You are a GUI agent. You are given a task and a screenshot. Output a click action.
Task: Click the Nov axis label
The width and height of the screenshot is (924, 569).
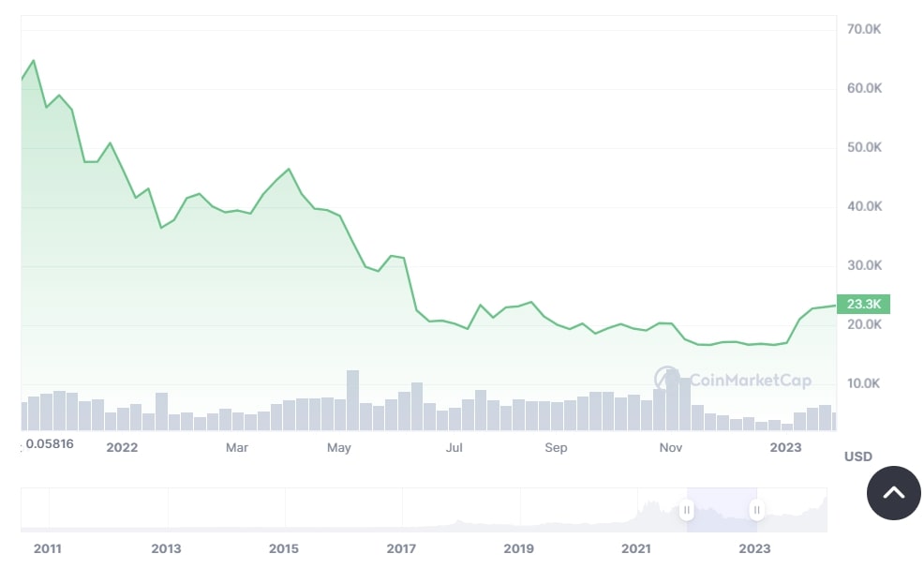click(671, 448)
